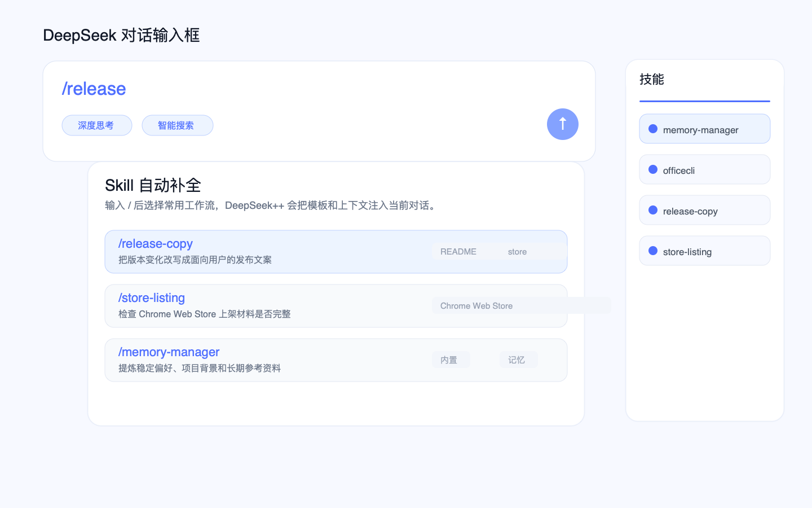This screenshot has width=812, height=508.
Task: Click the blue dot beside officecli
Action: pos(653,169)
